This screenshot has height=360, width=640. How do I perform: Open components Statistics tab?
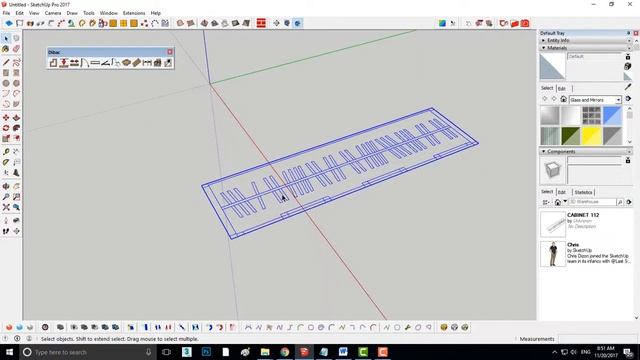(x=583, y=192)
